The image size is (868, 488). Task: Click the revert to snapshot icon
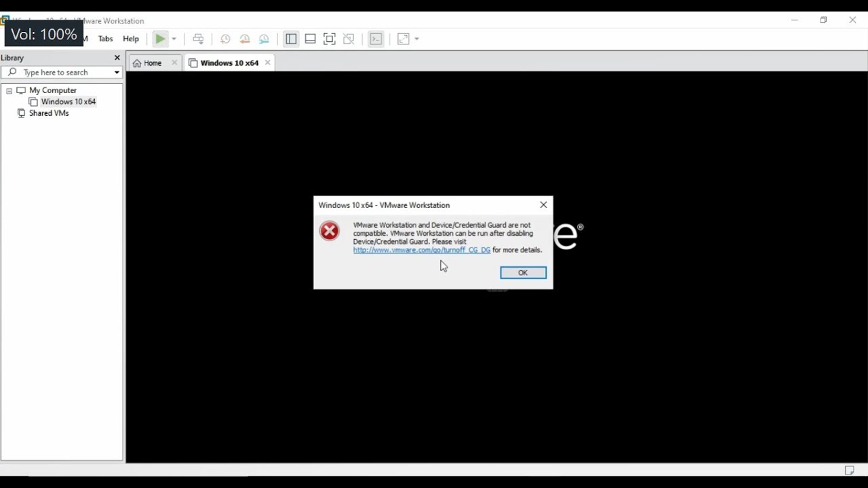coord(245,39)
